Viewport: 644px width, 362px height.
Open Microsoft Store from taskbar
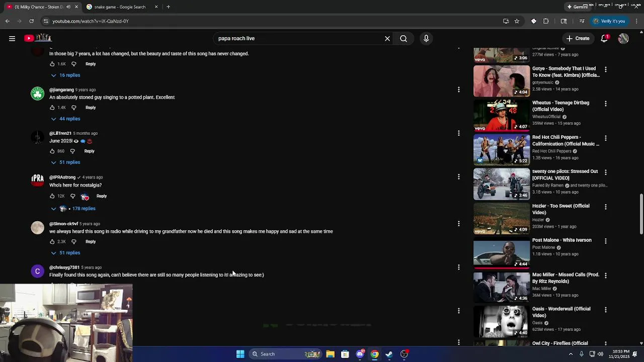(345, 354)
